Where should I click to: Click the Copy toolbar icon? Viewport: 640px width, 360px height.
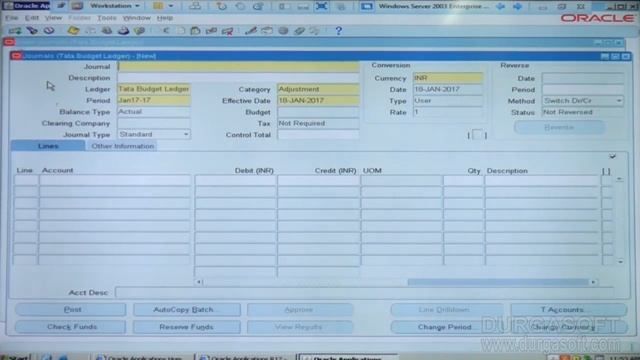click(x=181, y=31)
